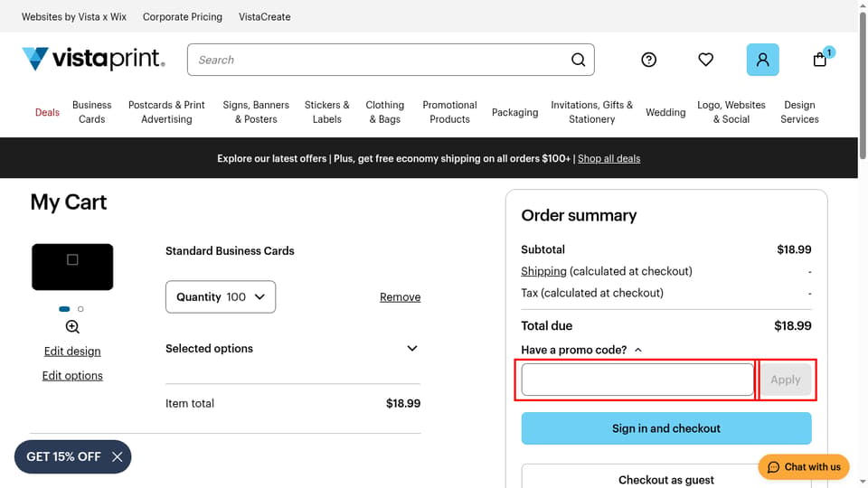
Task: Open Invitations, Gifts & Stationery menu
Action: 591,112
